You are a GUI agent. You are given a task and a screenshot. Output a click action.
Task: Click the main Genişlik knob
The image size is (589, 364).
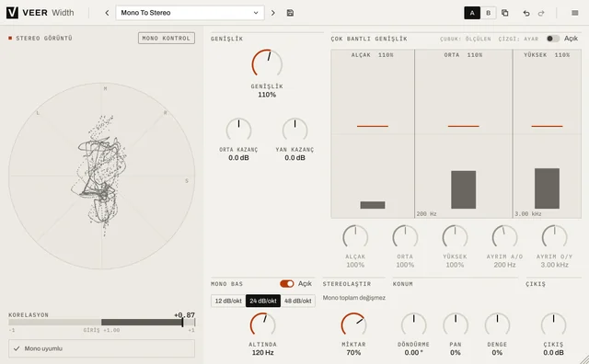point(267,63)
